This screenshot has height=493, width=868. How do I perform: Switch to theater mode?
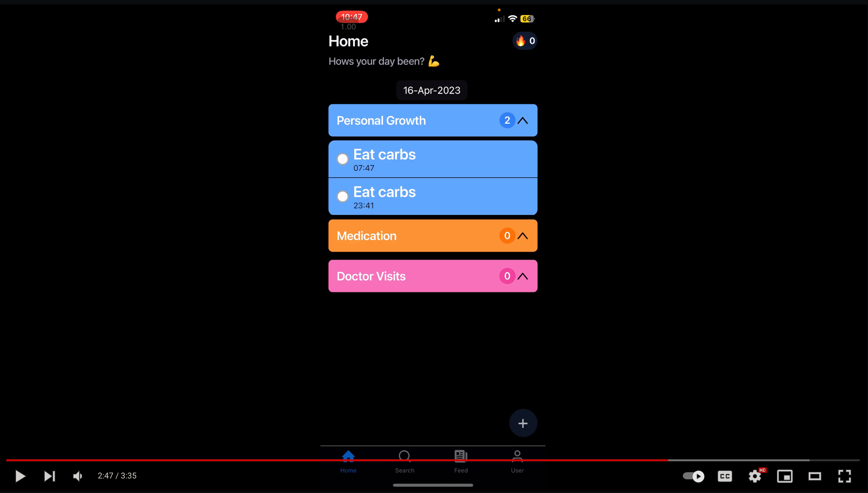[815, 476]
